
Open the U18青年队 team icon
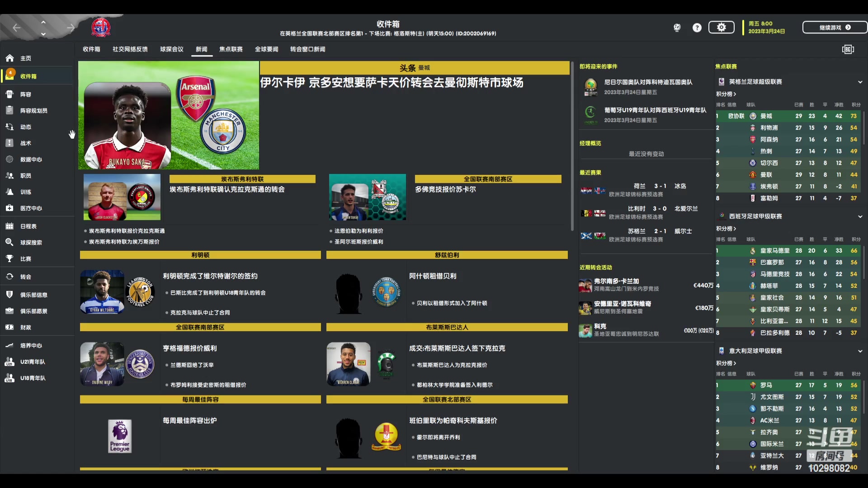[x=9, y=378]
